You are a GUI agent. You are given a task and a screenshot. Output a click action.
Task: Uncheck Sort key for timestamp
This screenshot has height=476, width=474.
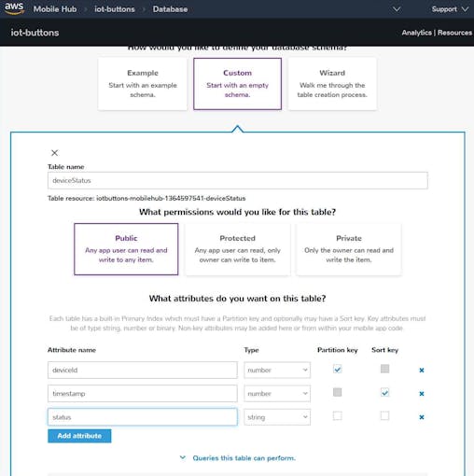[x=384, y=393]
